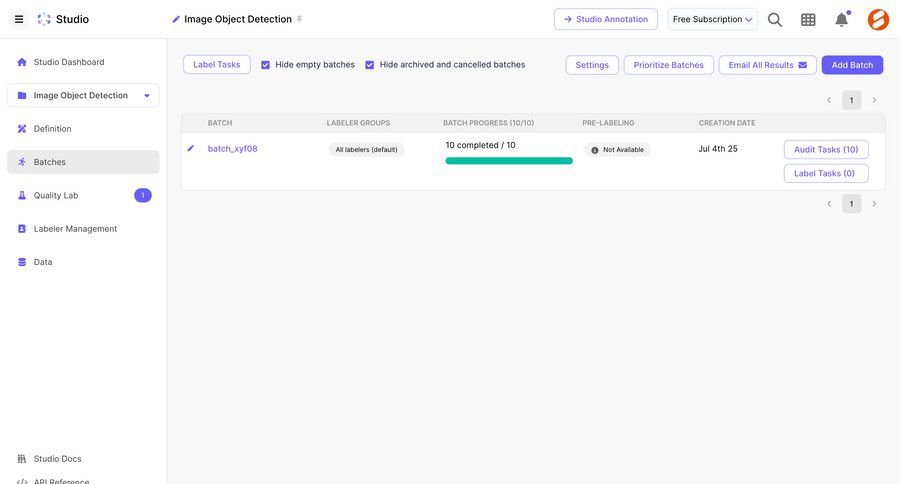Click the Labeler Management badge icon
This screenshot has height=484, width=900.
tap(22, 229)
